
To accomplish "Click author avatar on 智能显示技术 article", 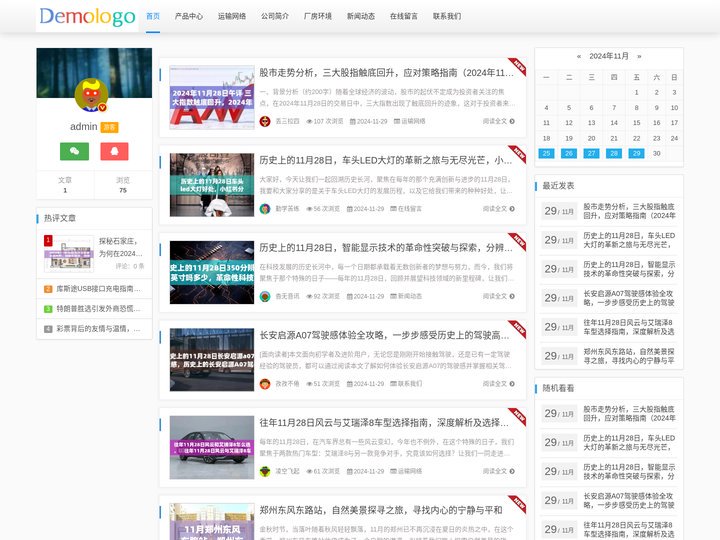I will (x=265, y=296).
